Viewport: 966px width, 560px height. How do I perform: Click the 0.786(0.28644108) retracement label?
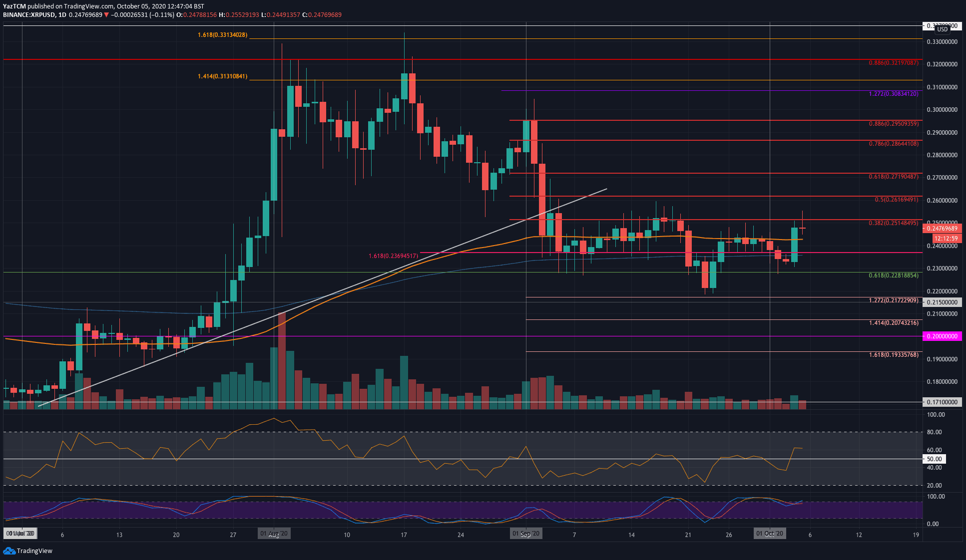pyautogui.click(x=894, y=144)
